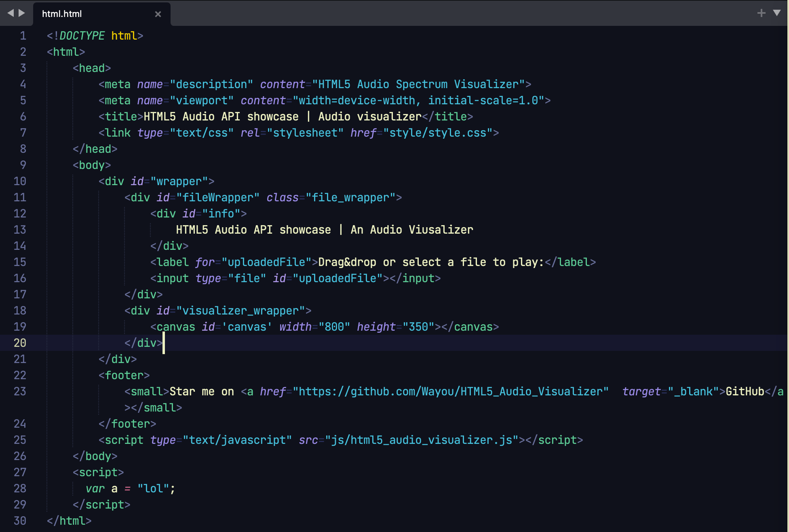Screen dimensions: 789x532
Task: Click the next tab right arrow
Action: click(22, 13)
